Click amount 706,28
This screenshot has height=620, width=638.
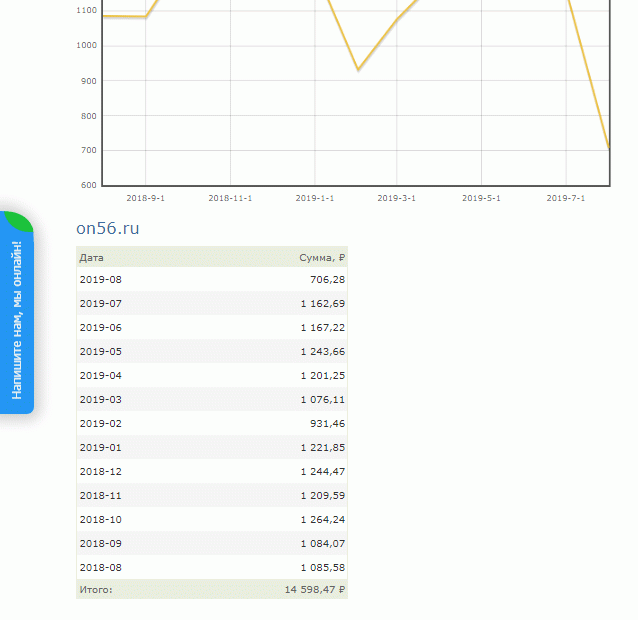[x=327, y=279]
